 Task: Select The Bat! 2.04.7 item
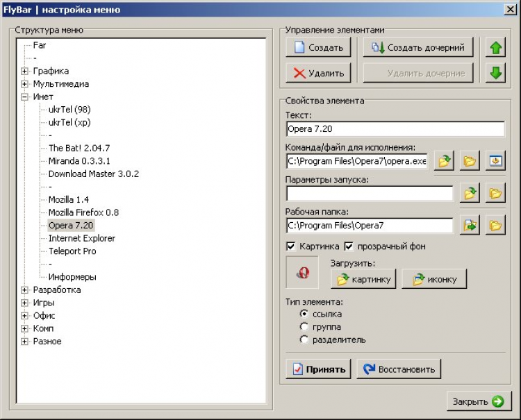click(79, 148)
